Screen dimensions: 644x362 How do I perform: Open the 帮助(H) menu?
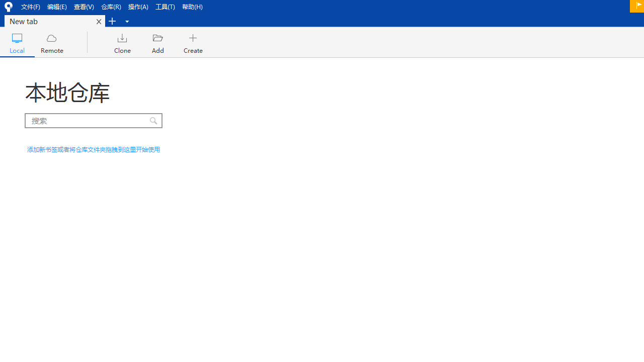(x=192, y=7)
